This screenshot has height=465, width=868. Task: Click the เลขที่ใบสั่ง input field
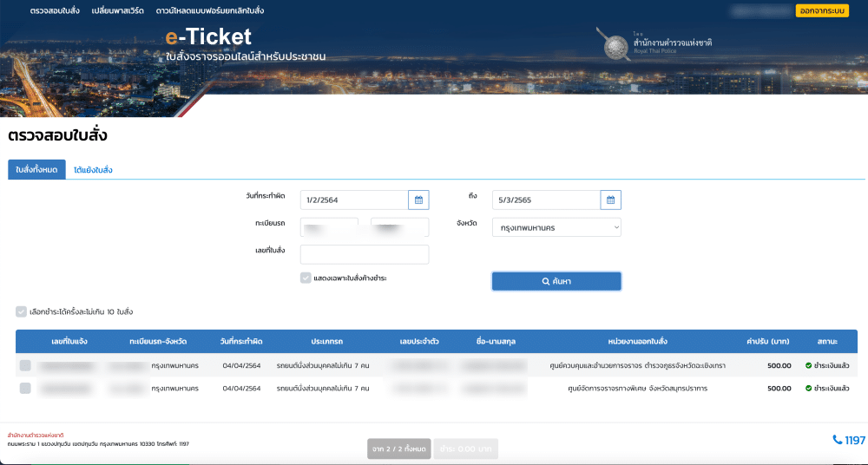(365, 254)
